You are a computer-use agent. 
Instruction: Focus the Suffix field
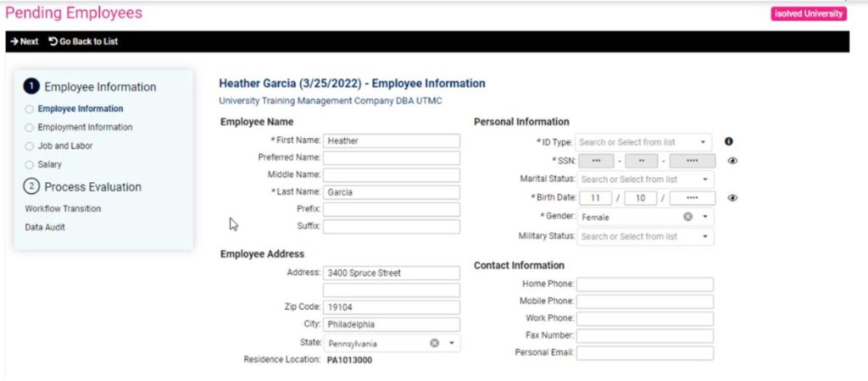392,227
